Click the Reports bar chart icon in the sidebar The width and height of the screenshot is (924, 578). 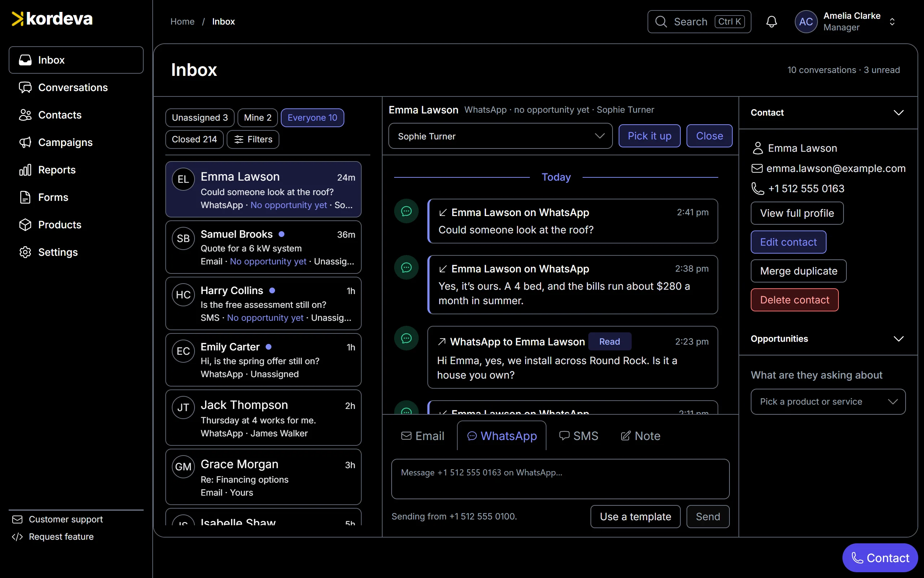(x=25, y=170)
